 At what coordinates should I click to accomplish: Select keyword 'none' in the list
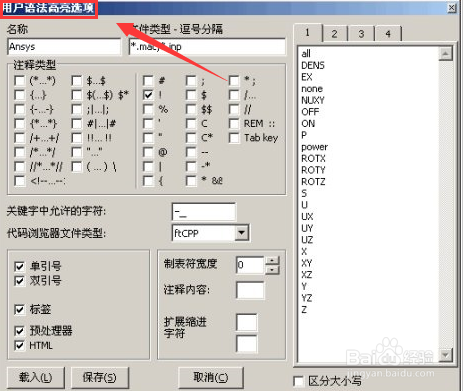pos(312,89)
